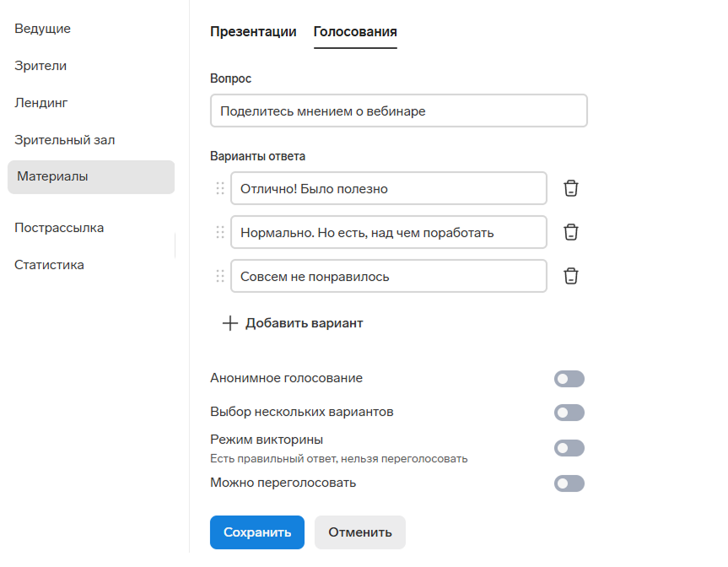
Task: Click the "Вопрос" question input field
Action: [x=398, y=111]
